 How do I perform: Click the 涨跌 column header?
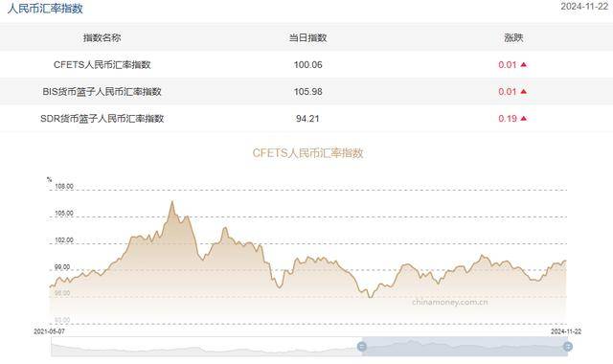click(513, 38)
